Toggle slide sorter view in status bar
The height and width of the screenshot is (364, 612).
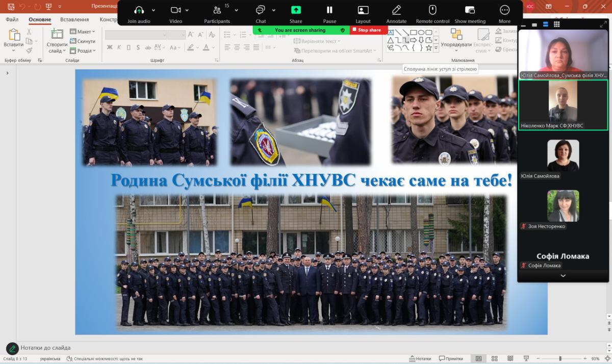tap(494, 358)
